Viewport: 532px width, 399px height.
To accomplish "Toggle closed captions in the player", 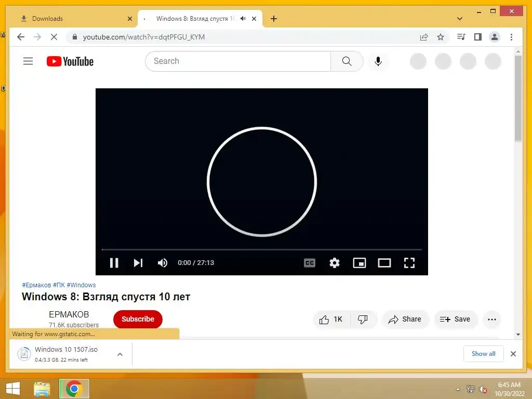I will [310, 263].
